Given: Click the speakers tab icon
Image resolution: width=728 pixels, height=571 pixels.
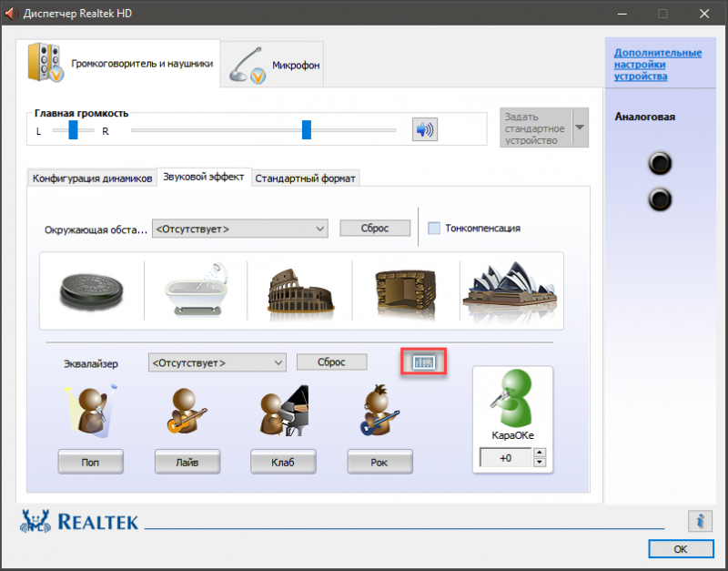Looking at the screenshot, I should (45, 62).
